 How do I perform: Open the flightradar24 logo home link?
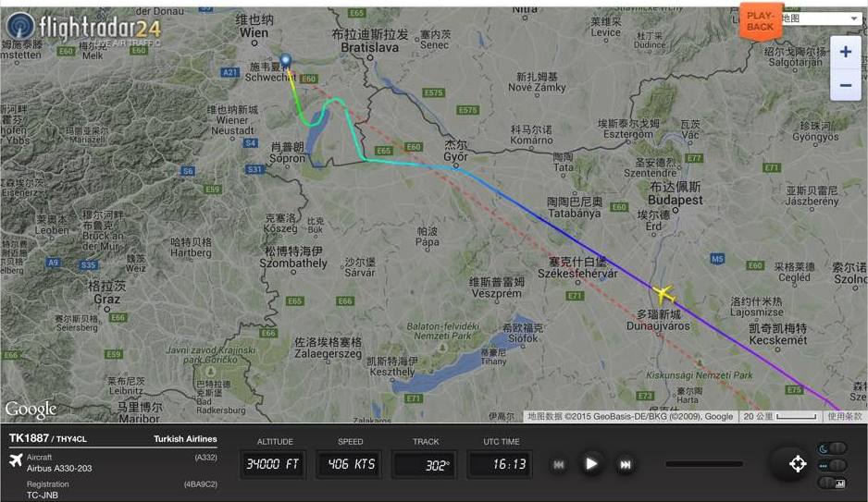(83, 27)
